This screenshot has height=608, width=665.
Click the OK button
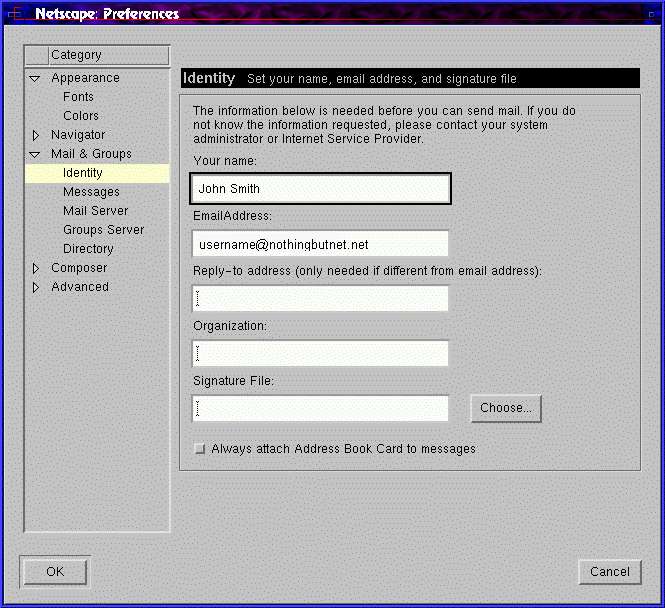coord(55,571)
